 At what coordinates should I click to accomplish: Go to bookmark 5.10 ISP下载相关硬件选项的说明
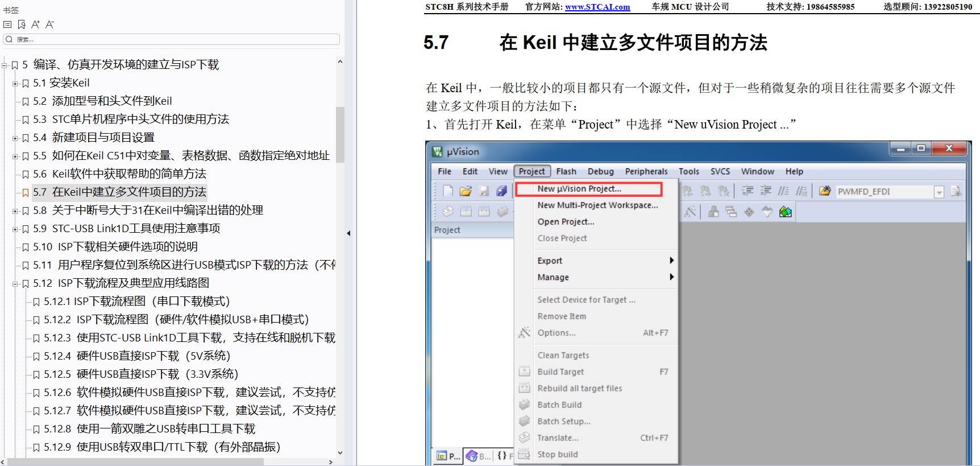pyautogui.click(x=115, y=246)
